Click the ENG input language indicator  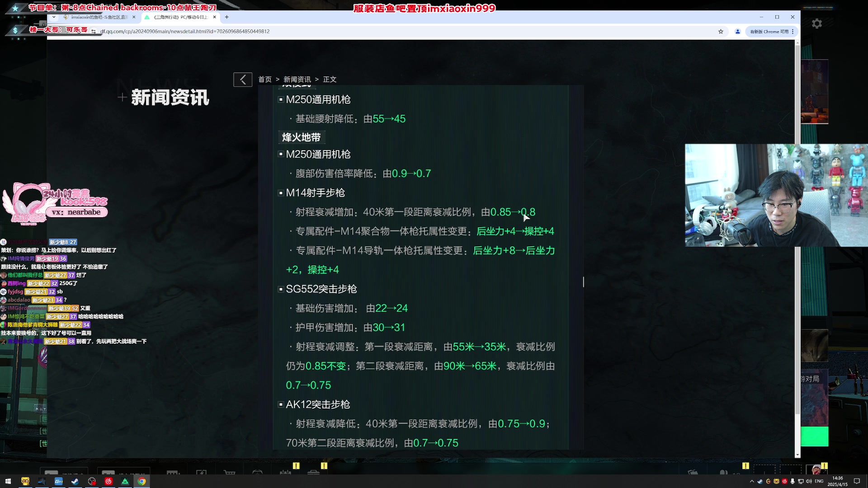point(819,481)
